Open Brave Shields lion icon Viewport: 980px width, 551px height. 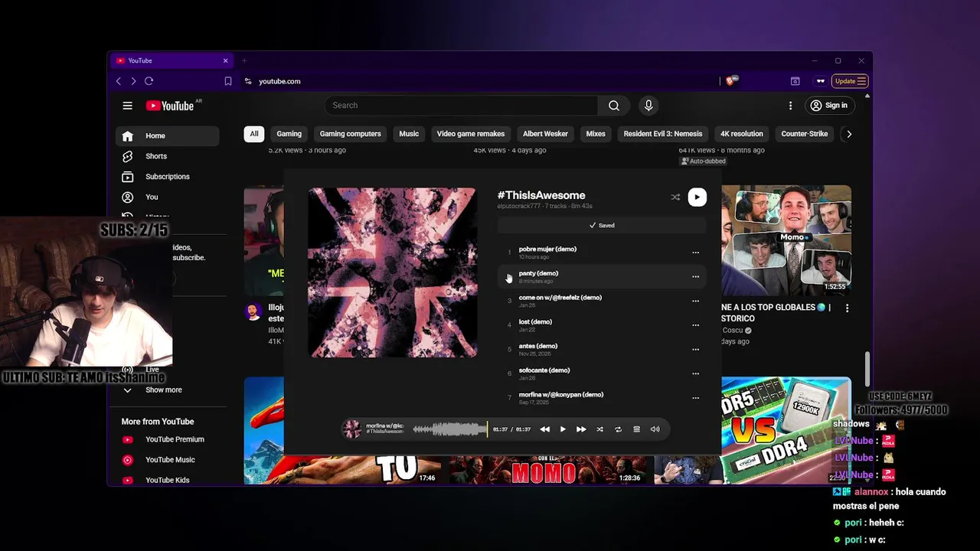(731, 80)
